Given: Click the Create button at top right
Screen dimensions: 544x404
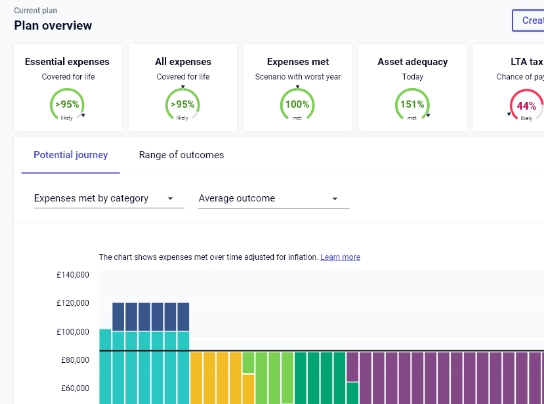Looking at the screenshot, I should pyautogui.click(x=528, y=20).
